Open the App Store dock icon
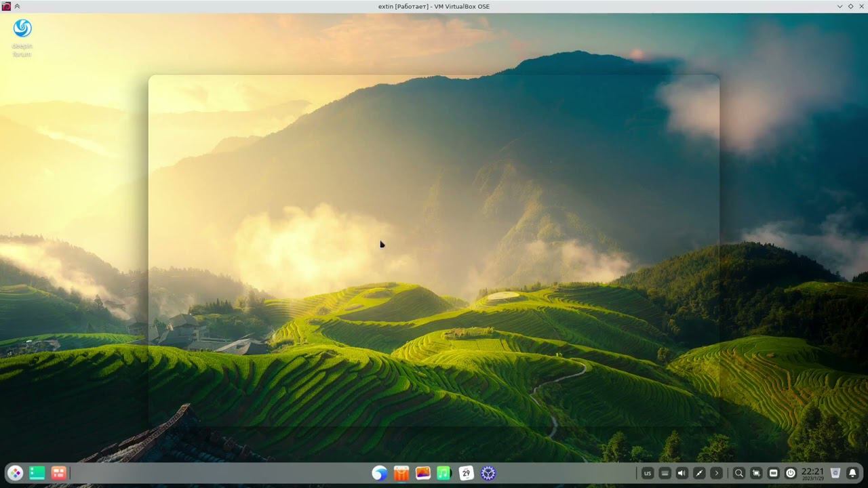Image resolution: width=868 pixels, height=488 pixels. (401, 473)
